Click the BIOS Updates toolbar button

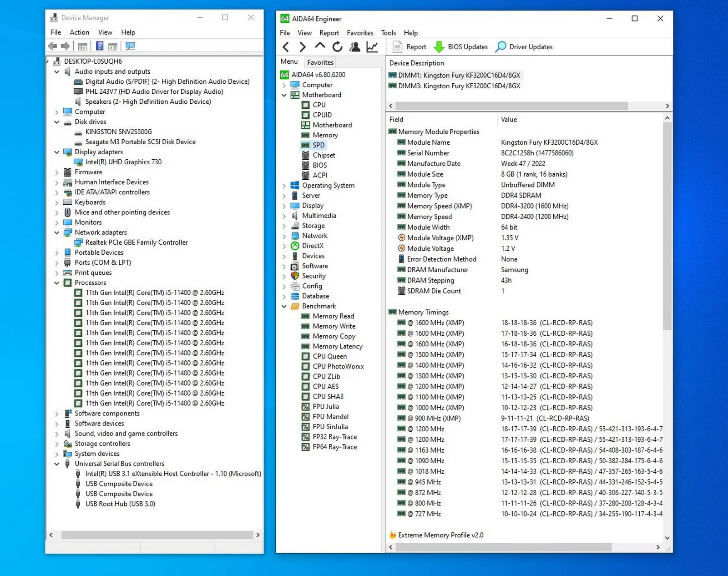460,47
